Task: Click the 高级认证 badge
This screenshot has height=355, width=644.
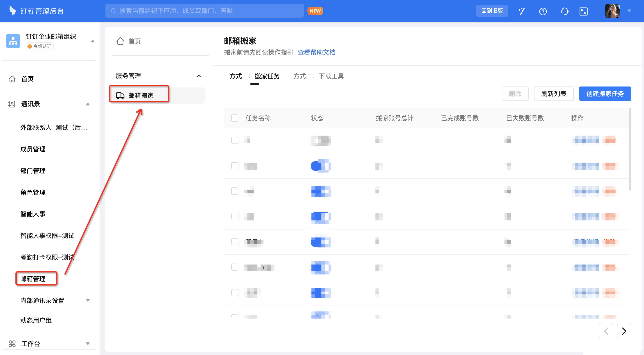Action: pyautogui.click(x=39, y=46)
